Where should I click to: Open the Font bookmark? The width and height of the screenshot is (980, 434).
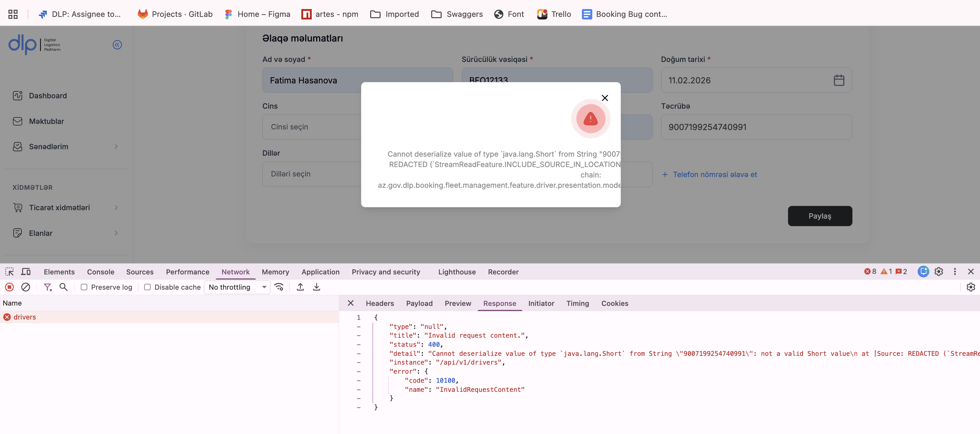click(509, 14)
